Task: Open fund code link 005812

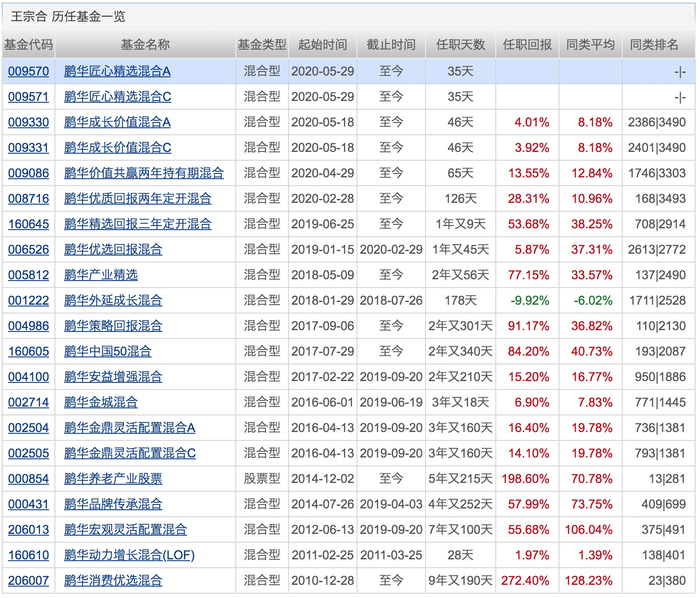Action: [x=29, y=275]
